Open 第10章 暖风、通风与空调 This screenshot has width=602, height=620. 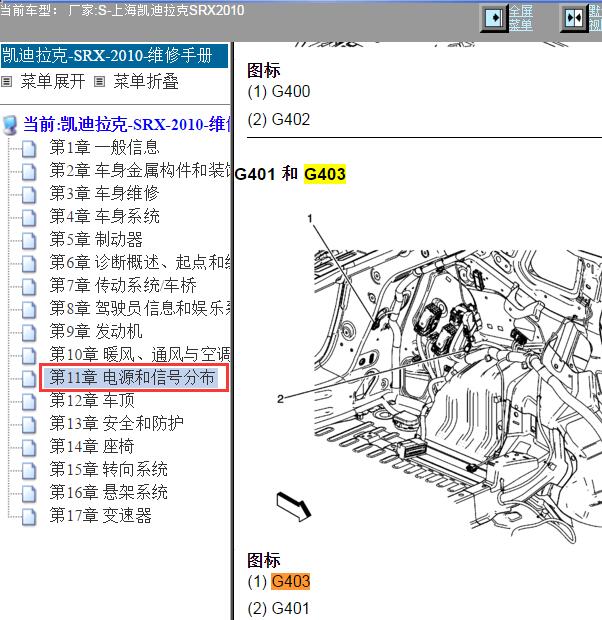140,354
